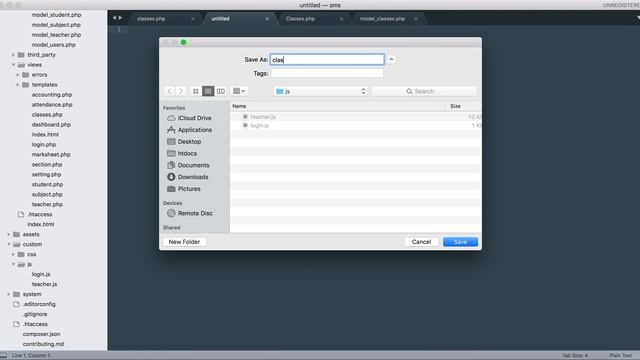The image size is (640, 360).
Task: Select Downloads in Favorites sidebar
Action: pyautogui.click(x=188, y=177)
